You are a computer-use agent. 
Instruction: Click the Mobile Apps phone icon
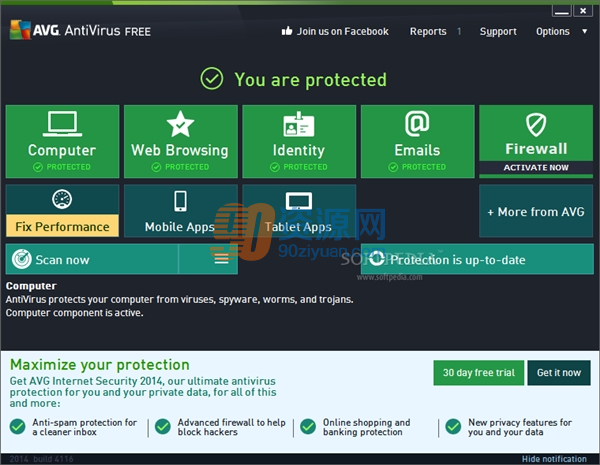[180, 201]
